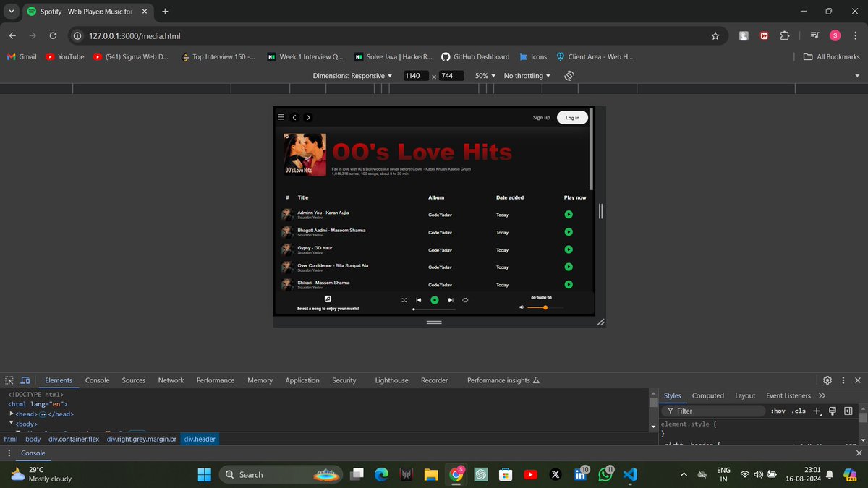The image size is (868, 488).
Task: Click the page vertical scrollbar
Action: [x=592, y=150]
